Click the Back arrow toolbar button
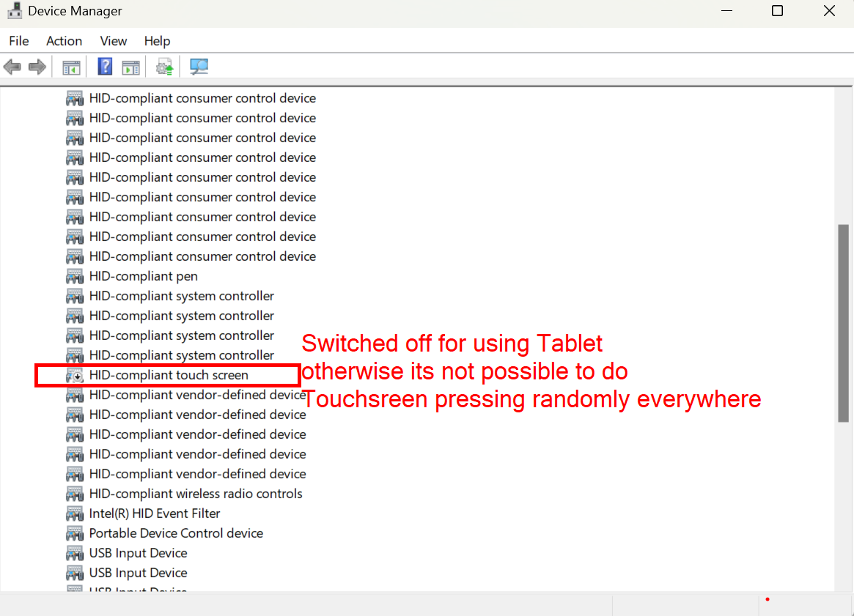This screenshot has height=616, width=854. coord(12,67)
